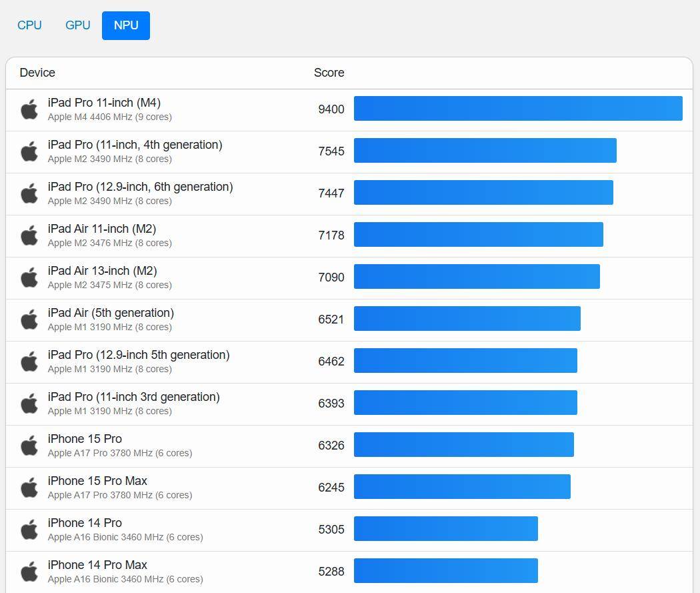Click the Score column header

[329, 72]
